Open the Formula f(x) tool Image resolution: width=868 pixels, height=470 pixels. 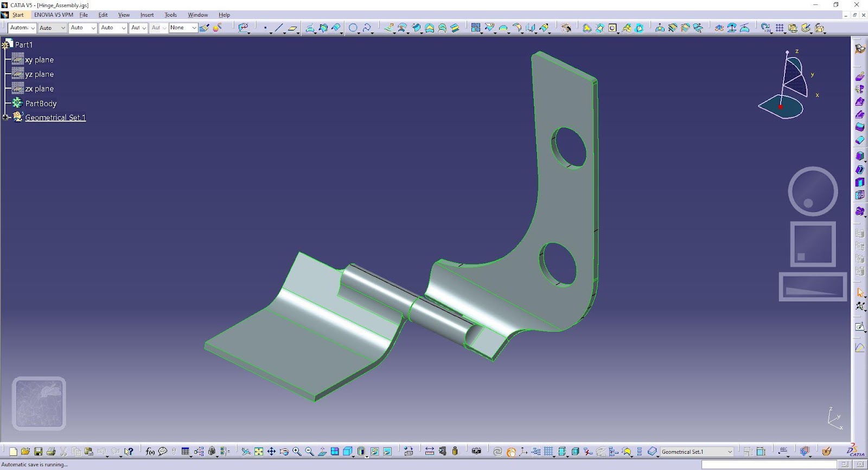(150, 452)
